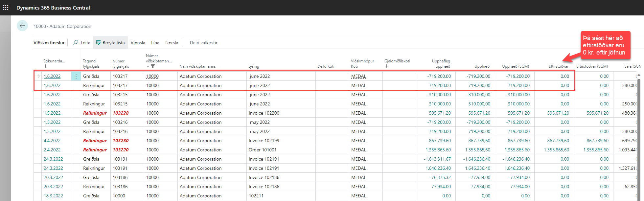
Task: Click the Leita search magnifier icon
Action: click(76, 43)
